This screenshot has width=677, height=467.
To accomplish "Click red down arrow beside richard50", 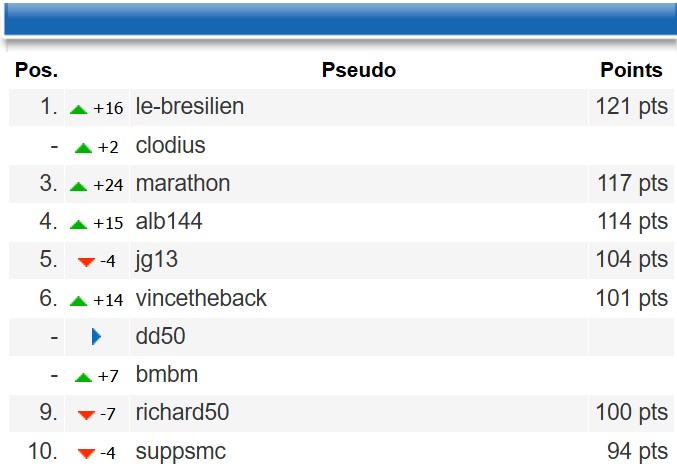I will [86, 415].
